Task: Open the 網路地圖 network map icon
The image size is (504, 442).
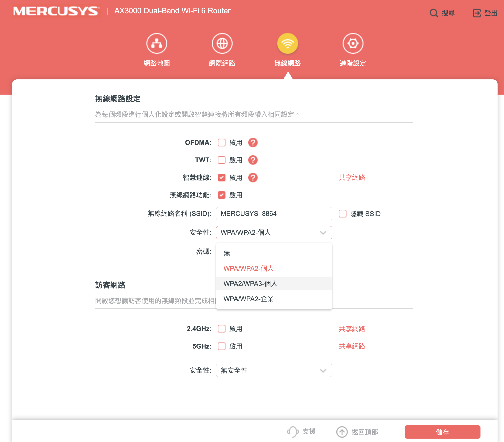Action: pyautogui.click(x=157, y=43)
